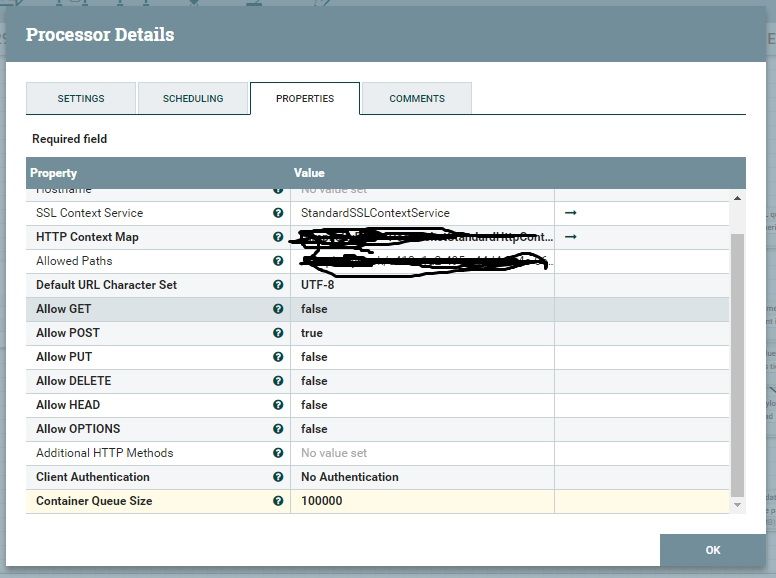Viewport: 776px width, 578px height.
Task: Open help icon for Allow OPTIONS
Action: pos(278,429)
